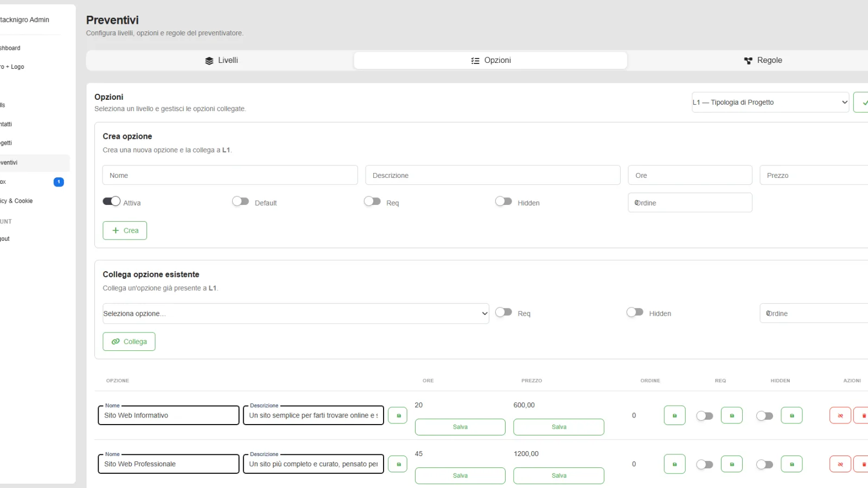Viewport: 868px width, 488px height.
Task: Expand the Seleziona opzione dropdown
Action: [296, 313]
